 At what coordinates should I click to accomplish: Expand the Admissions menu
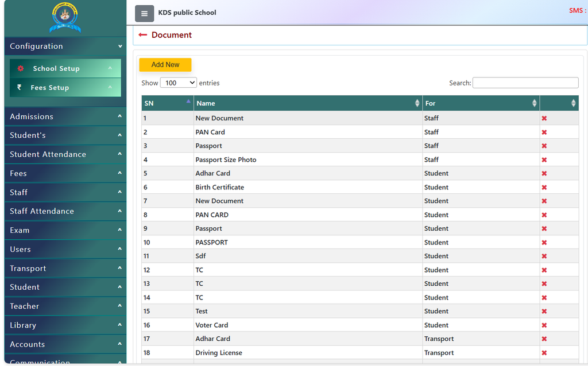coord(65,116)
